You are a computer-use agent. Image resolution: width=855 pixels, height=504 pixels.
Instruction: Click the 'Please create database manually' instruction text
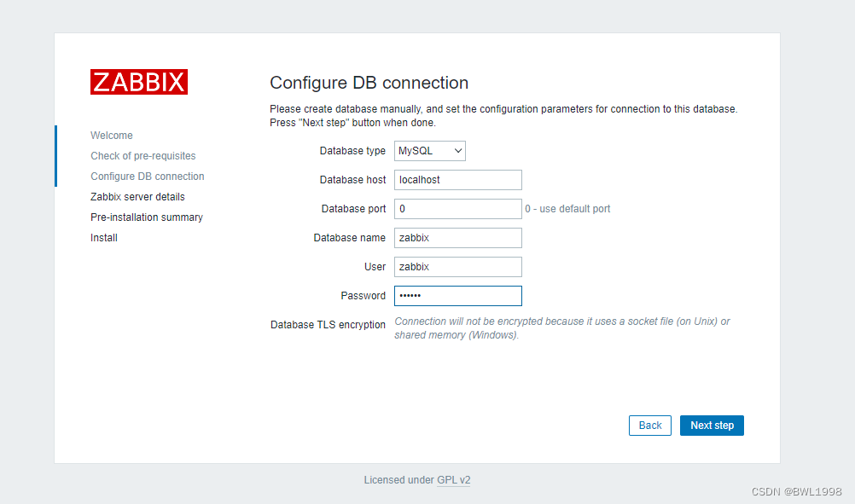[503, 115]
